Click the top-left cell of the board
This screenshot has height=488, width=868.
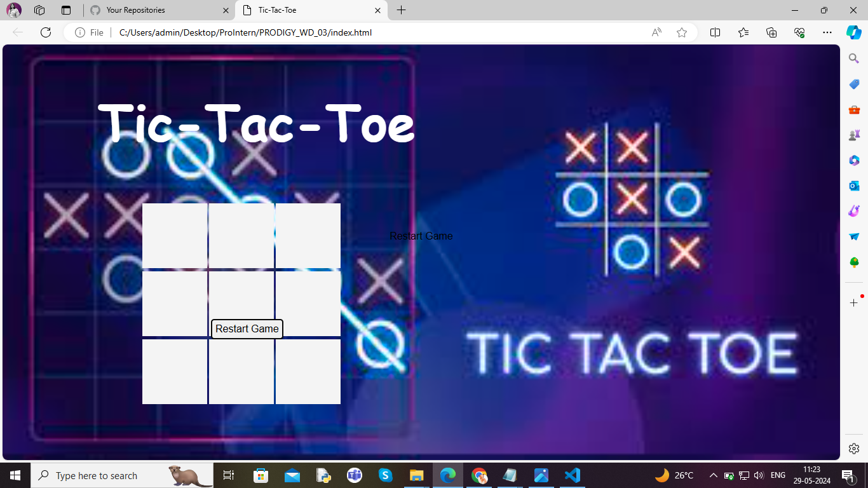point(175,236)
